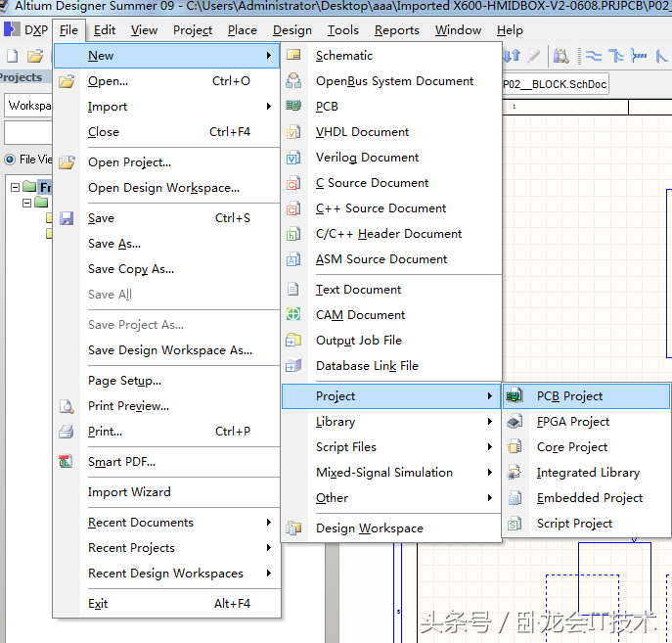The width and height of the screenshot is (672, 643).
Task: Click the PCB board icon
Action: (x=293, y=106)
